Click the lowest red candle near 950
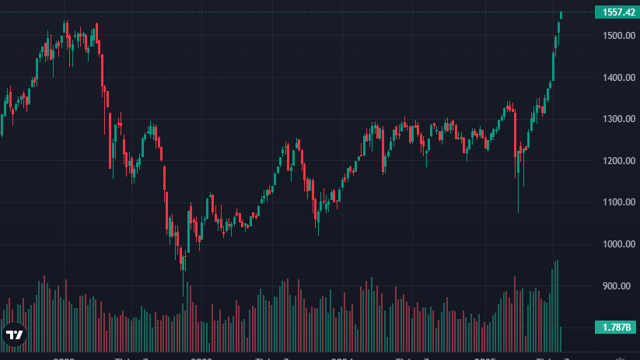 point(183,261)
